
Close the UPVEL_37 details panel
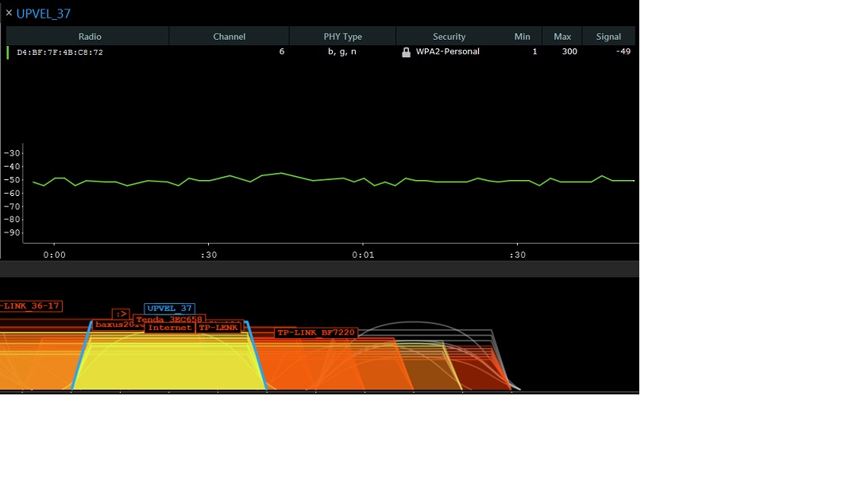tap(9, 13)
